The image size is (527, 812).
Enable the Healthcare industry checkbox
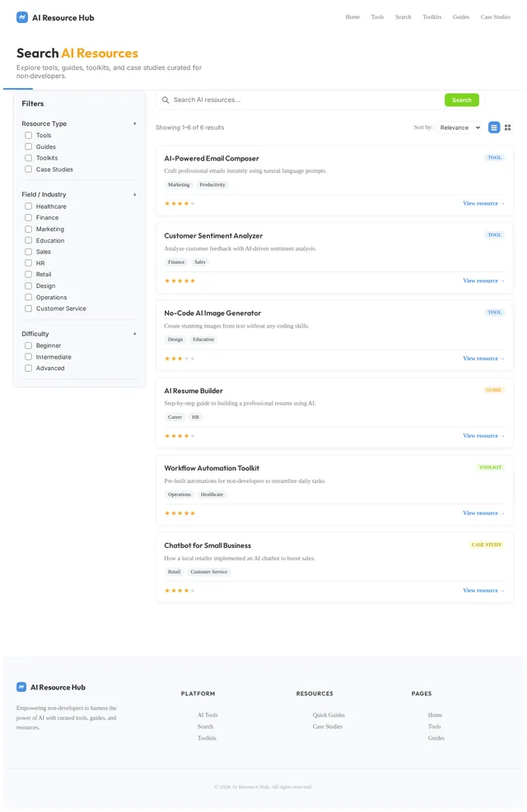point(29,206)
